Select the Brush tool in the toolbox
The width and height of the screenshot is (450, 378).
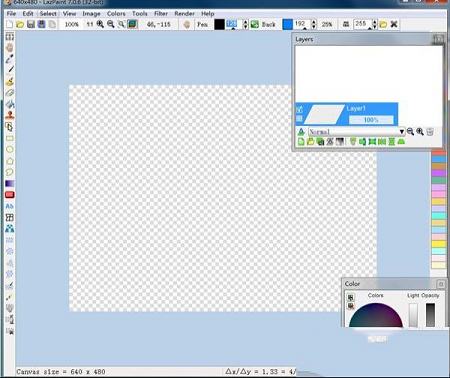tap(10, 82)
